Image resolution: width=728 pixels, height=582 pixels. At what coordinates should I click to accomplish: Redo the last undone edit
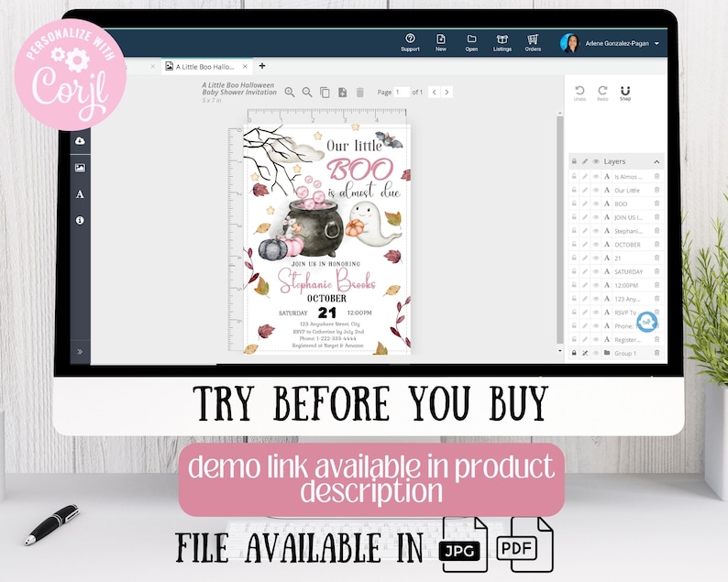click(602, 93)
